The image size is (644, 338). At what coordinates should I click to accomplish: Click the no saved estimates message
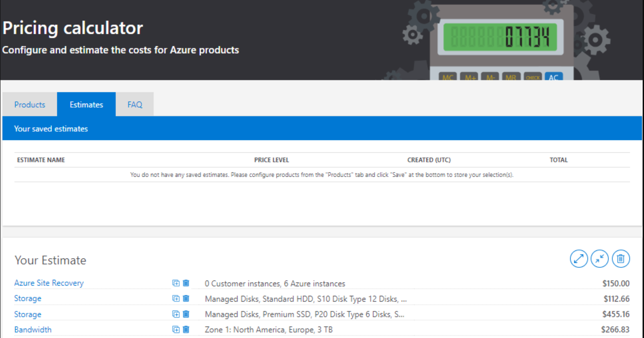click(322, 175)
